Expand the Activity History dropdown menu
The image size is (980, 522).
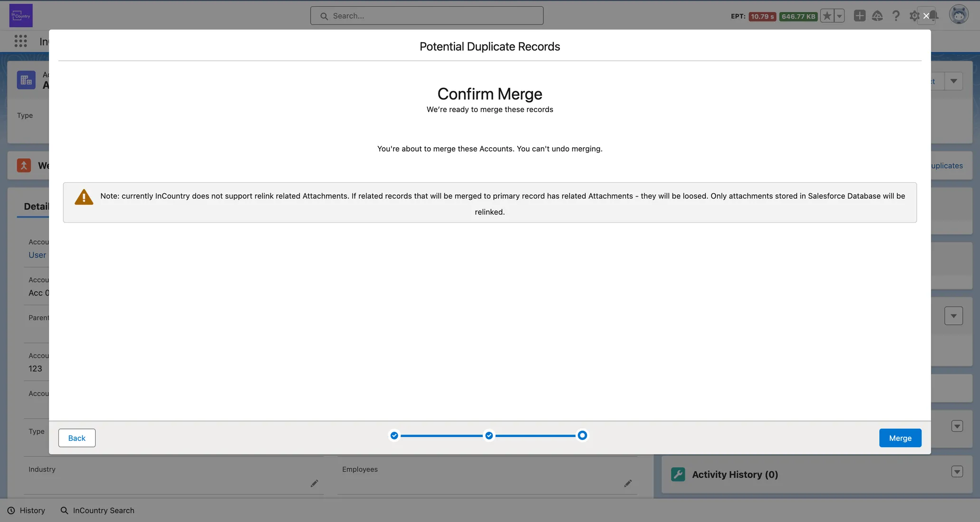(x=957, y=472)
